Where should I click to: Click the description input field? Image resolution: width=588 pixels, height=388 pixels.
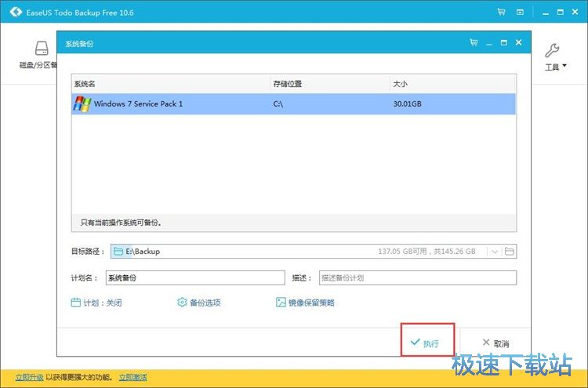418,277
